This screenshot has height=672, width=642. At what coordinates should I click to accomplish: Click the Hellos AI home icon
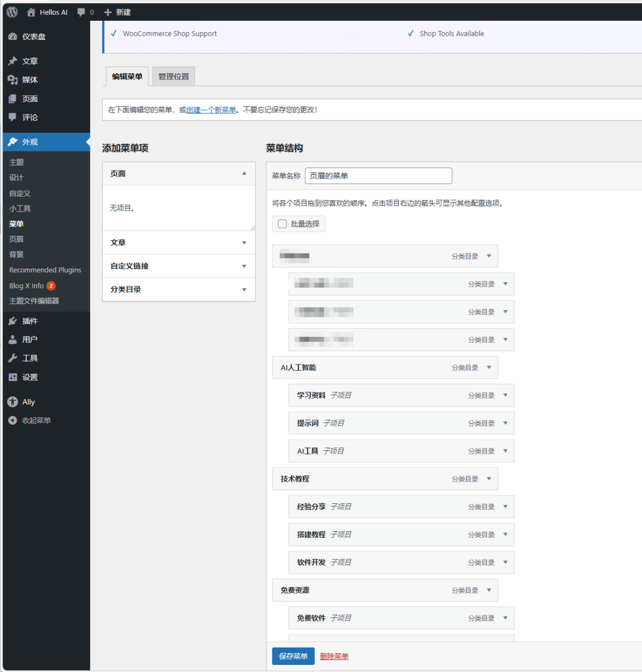point(31,12)
